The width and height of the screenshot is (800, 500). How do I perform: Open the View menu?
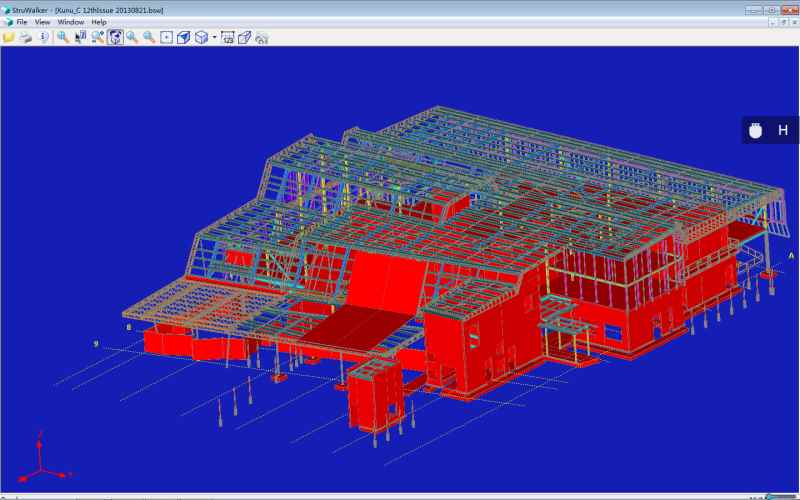tap(42, 22)
